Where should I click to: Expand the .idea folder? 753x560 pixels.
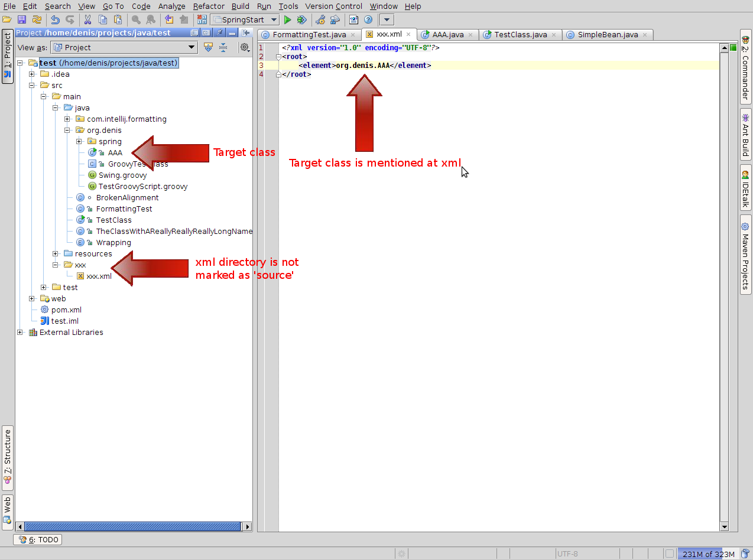(32, 74)
